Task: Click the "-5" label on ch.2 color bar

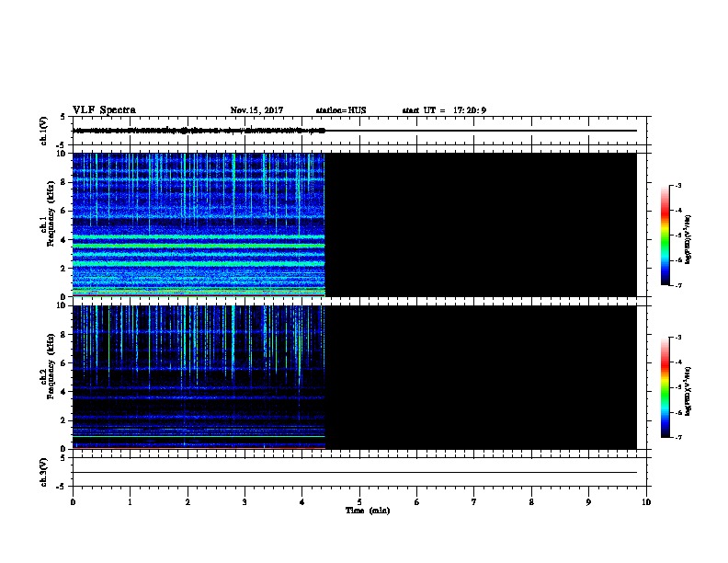Action: (677, 387)
